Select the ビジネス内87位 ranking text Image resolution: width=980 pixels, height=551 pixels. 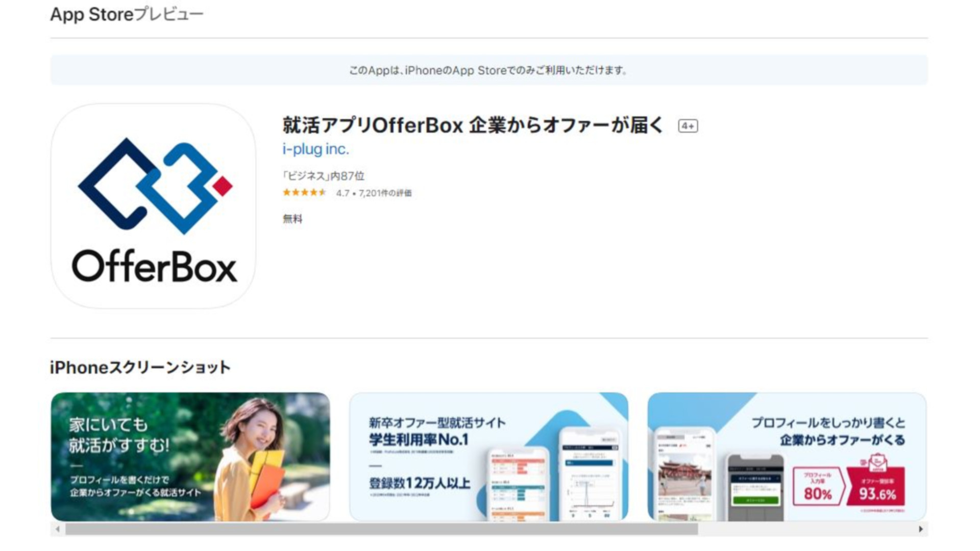(324, 176)
